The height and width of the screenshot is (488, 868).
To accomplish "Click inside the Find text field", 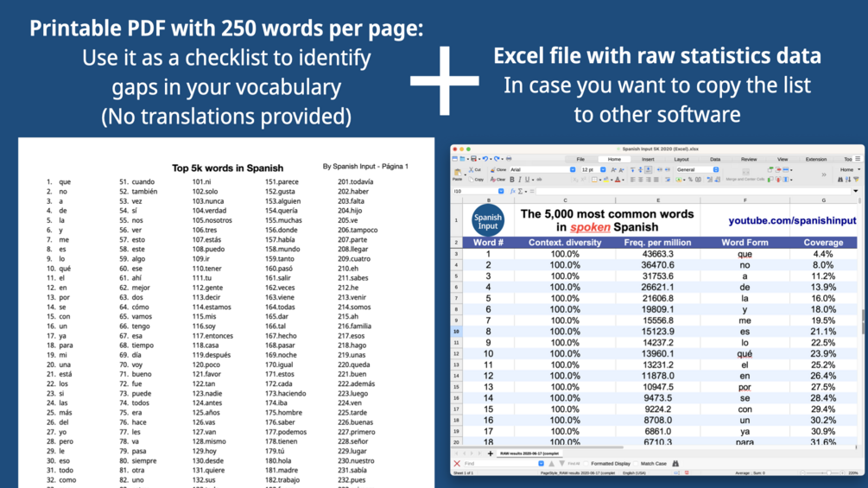I will tap(500, 464).
